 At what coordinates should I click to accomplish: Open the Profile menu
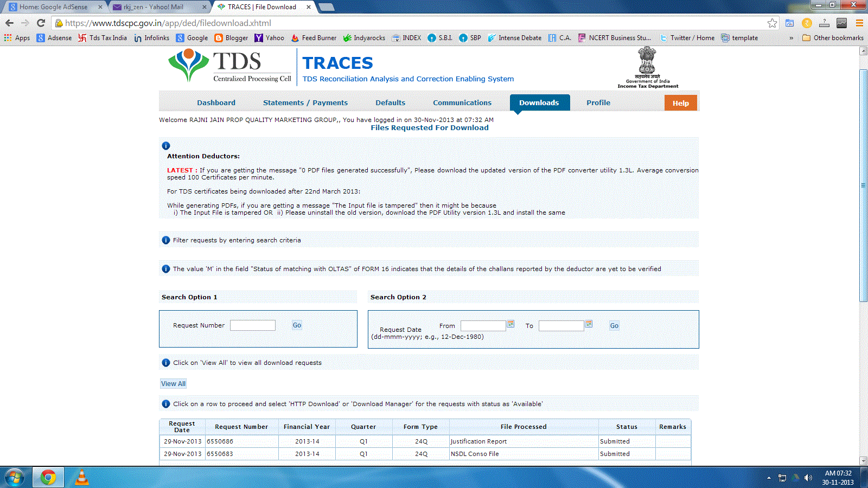598,102
